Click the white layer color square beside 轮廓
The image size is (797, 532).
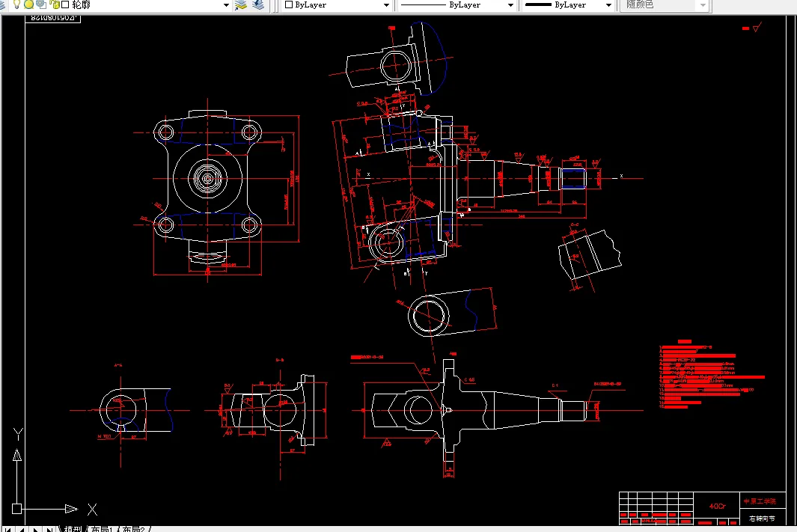(x=65, y=4)
